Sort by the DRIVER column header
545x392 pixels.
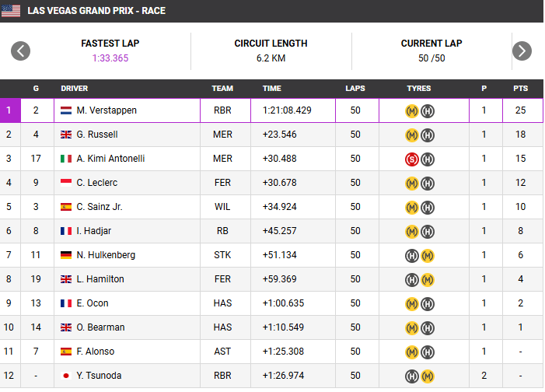[75, 89]
